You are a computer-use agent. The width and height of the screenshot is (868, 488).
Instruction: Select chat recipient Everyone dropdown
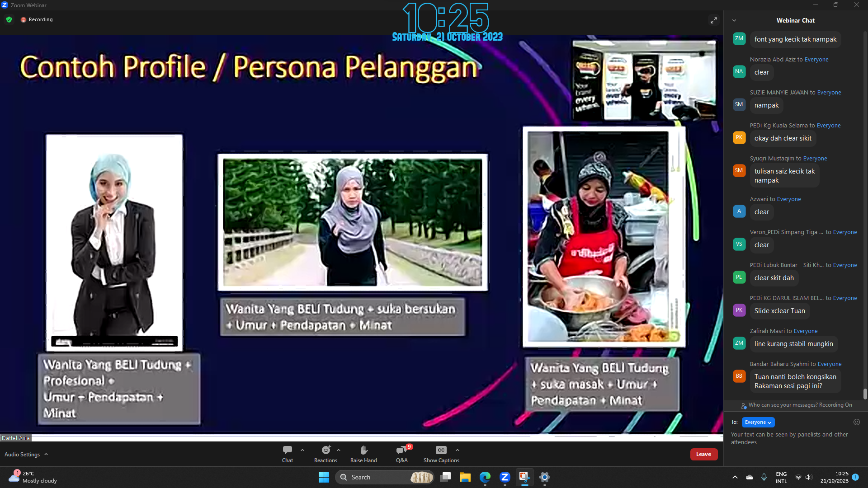(x=758, y=422)
